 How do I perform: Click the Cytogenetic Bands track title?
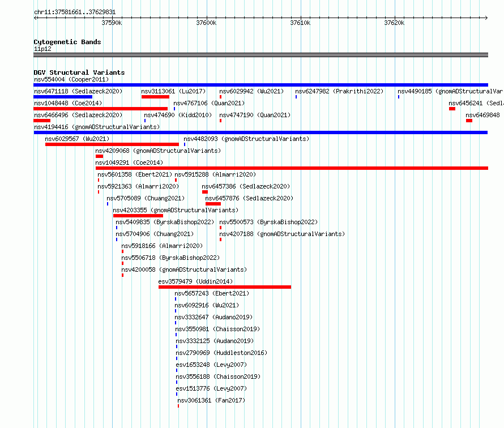pyautogui.click(x=67, y=42)
